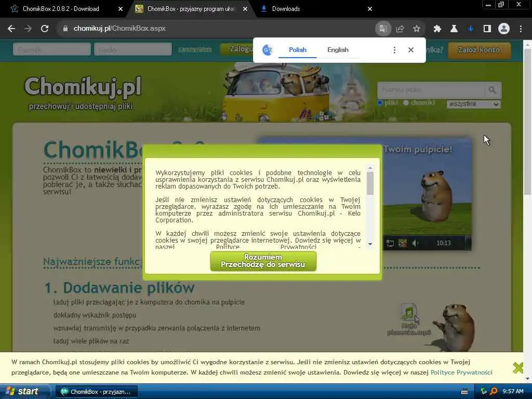
Task: Go back using the browser back arrow
Action: (x=11, y=29)
